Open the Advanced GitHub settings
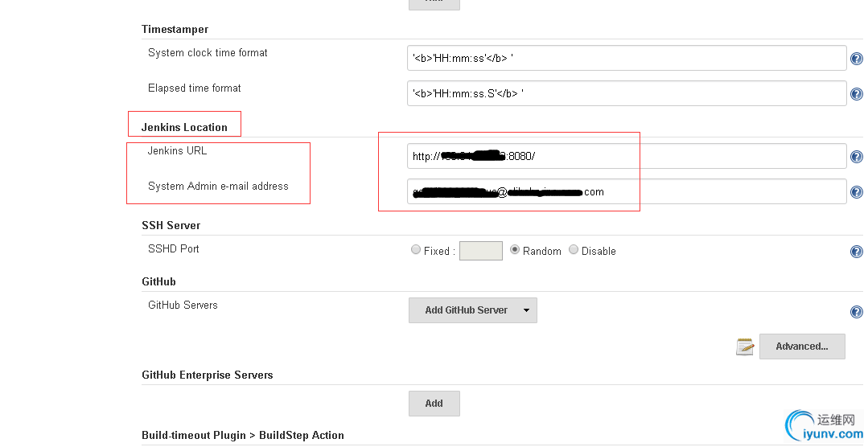 (802, 347)
